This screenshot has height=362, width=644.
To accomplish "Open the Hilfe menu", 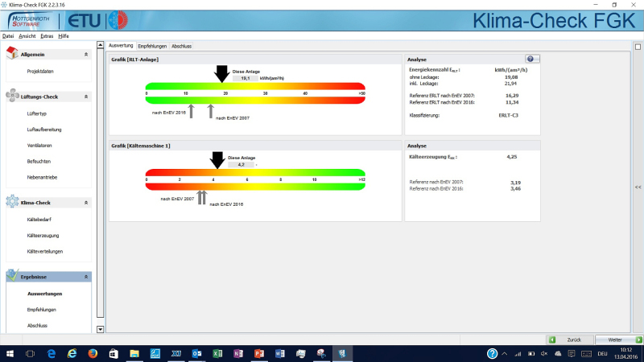I will [64, 36].
